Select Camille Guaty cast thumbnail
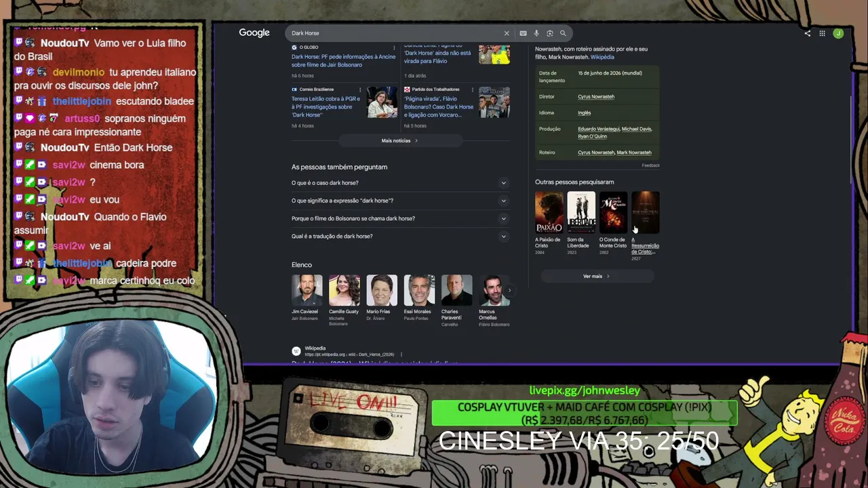 tap(344, 290)
